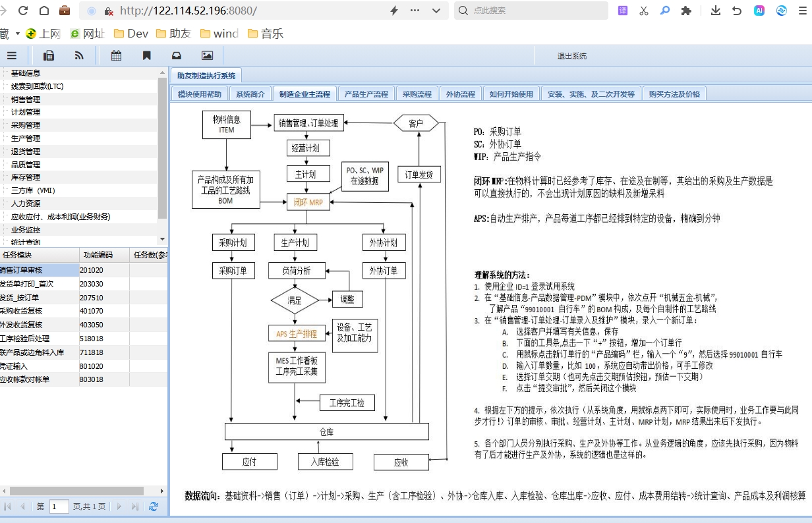This screenshot has height=523, width=812.
Task: Open the browser main hamburger menu
Action: click(x=802, y=11)
